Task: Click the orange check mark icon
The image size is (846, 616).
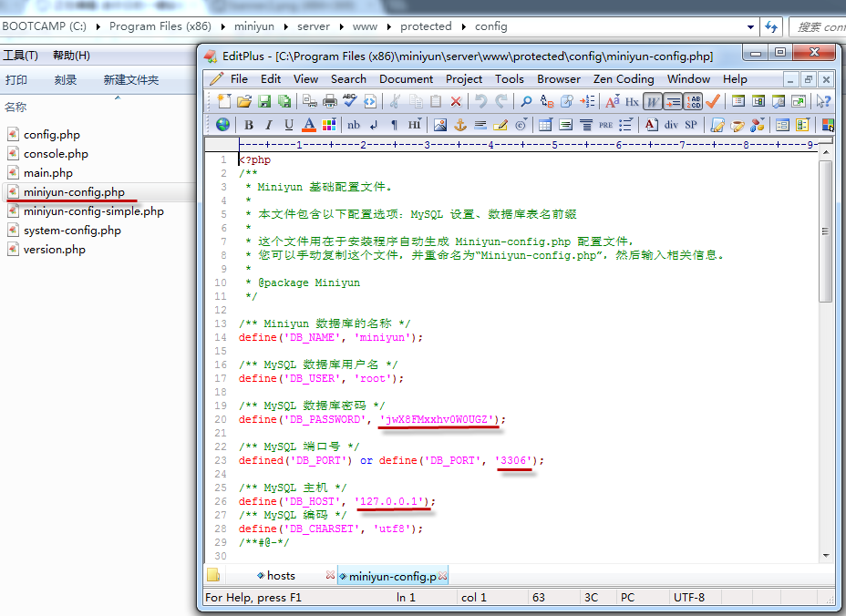Action: pos(713,101)
